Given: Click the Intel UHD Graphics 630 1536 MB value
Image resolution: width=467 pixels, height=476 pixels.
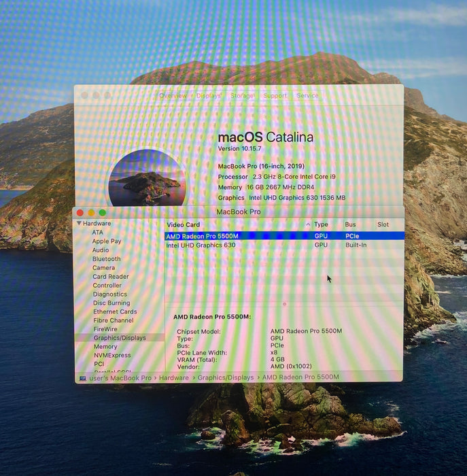Looking at the screenshot, I should pos(297,198).
